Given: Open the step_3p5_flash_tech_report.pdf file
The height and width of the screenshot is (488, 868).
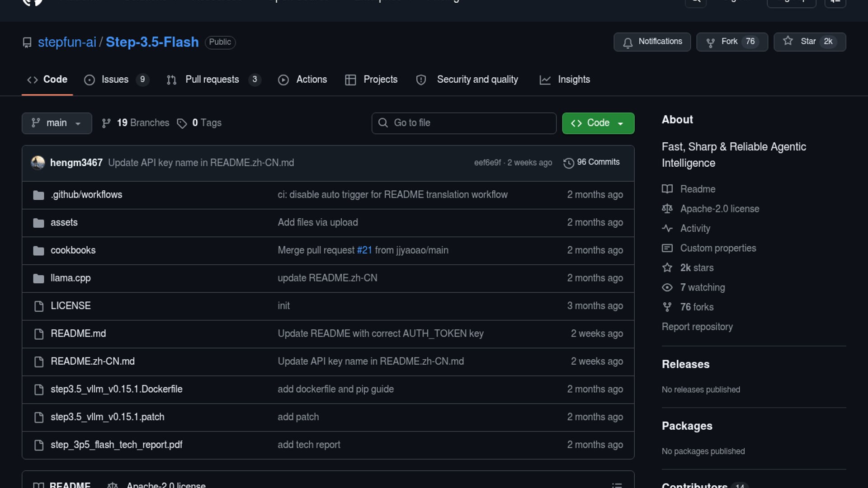Looking at the screenshot, I should (x=116, y=445).
